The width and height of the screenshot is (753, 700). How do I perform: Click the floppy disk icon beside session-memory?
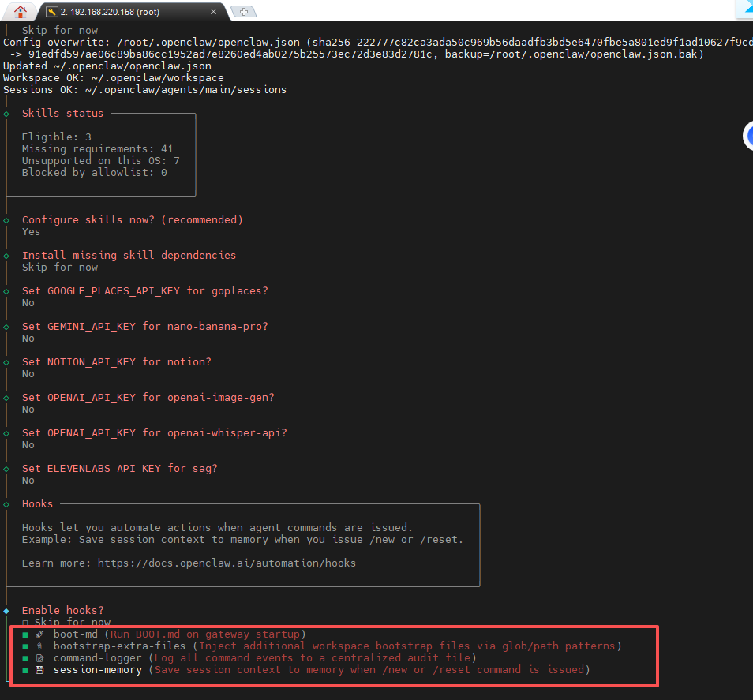click(x=39, y=670)
